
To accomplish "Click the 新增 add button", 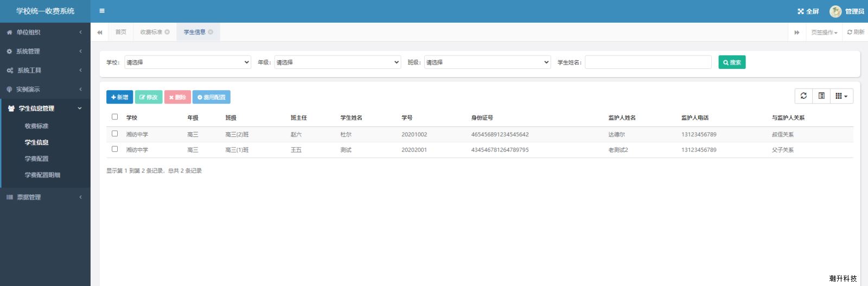I will click(x=119, y=97).
